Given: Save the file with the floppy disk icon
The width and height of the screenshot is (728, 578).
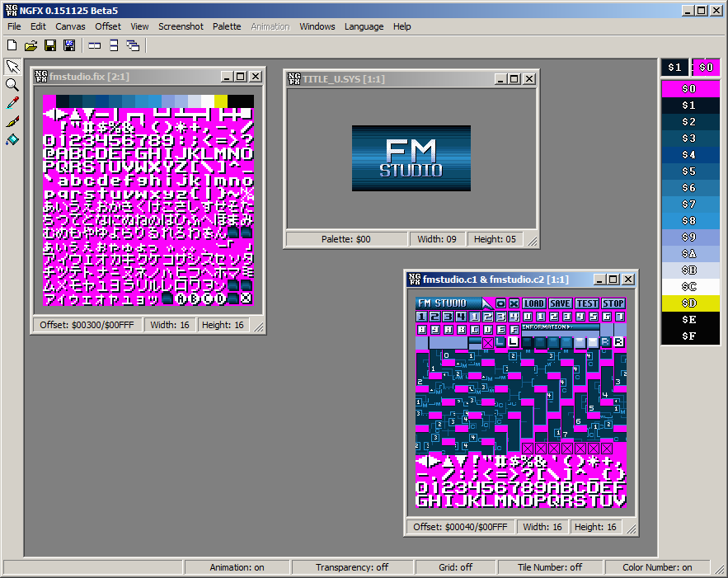Looking at the screenshot, I should [50, 45].
